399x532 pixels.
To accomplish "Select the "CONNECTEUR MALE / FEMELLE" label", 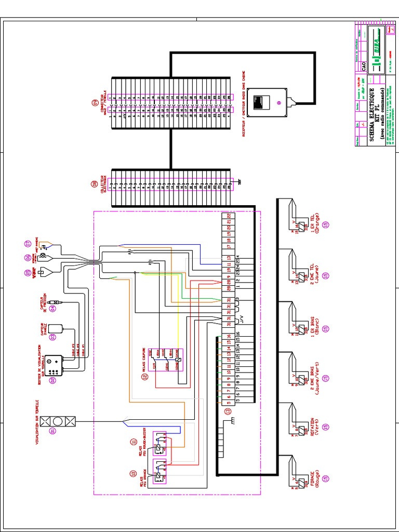I will (103, 102).
